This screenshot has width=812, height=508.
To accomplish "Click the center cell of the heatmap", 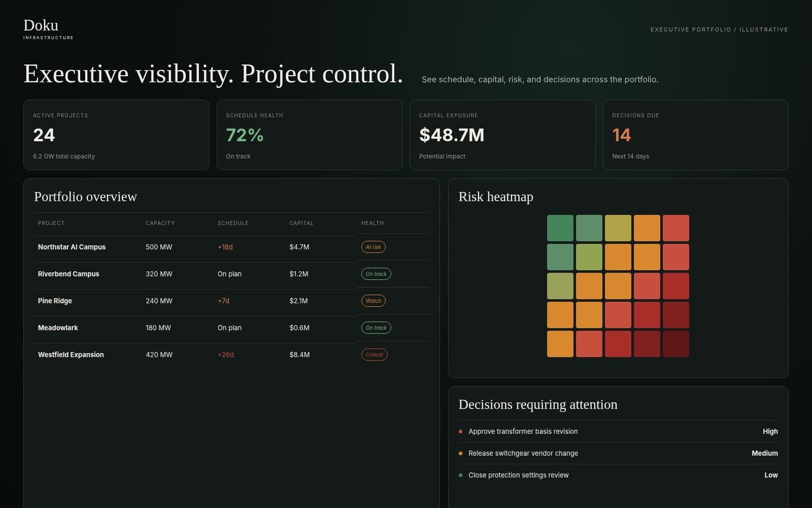I will (x=618, y=286).
